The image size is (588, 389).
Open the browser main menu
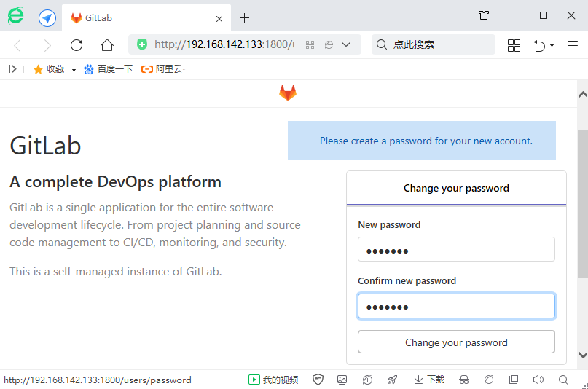click(572, 45)
